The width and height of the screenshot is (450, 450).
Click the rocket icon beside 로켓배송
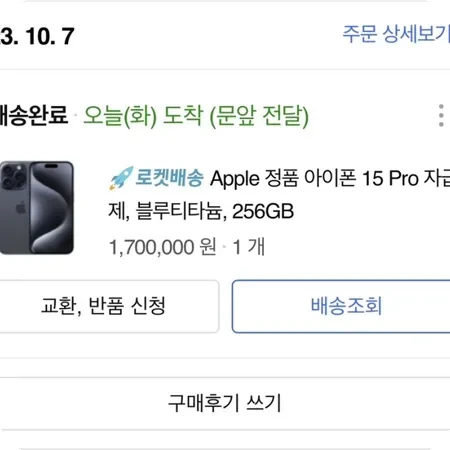(122, 178)
